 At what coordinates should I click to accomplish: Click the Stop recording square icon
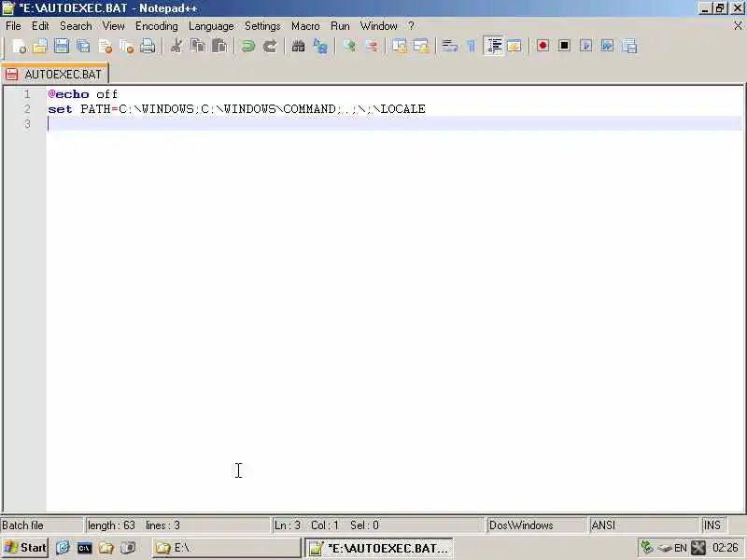565,46
